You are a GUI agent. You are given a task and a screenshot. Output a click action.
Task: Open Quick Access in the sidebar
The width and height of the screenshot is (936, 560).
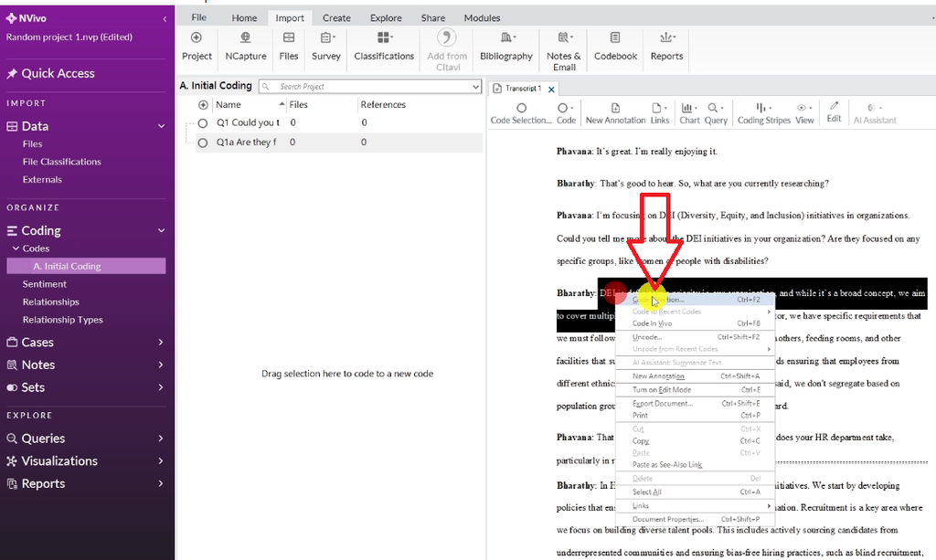(x=58, y=73)
